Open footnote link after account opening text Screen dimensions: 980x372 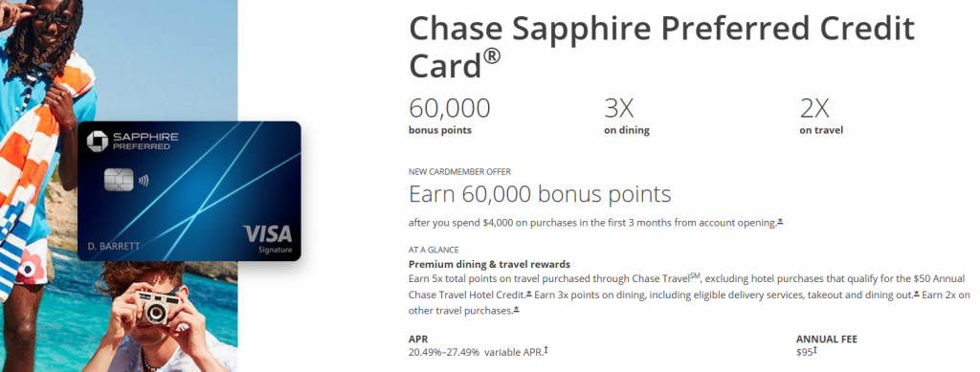coord(779,221)
